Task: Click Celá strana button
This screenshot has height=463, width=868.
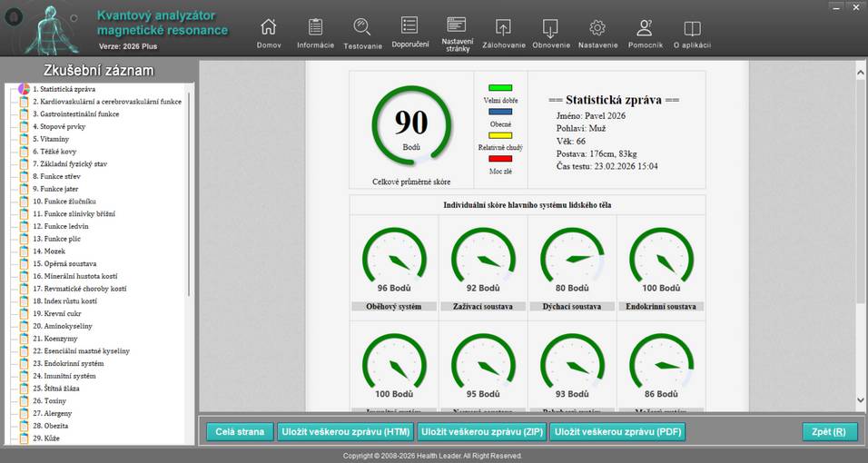Action: (x=240, y=431)
